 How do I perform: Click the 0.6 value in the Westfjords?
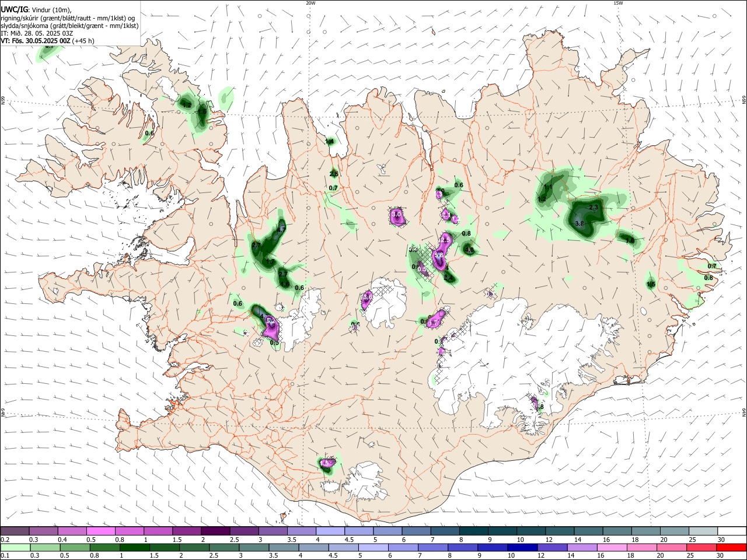point(149,133)
